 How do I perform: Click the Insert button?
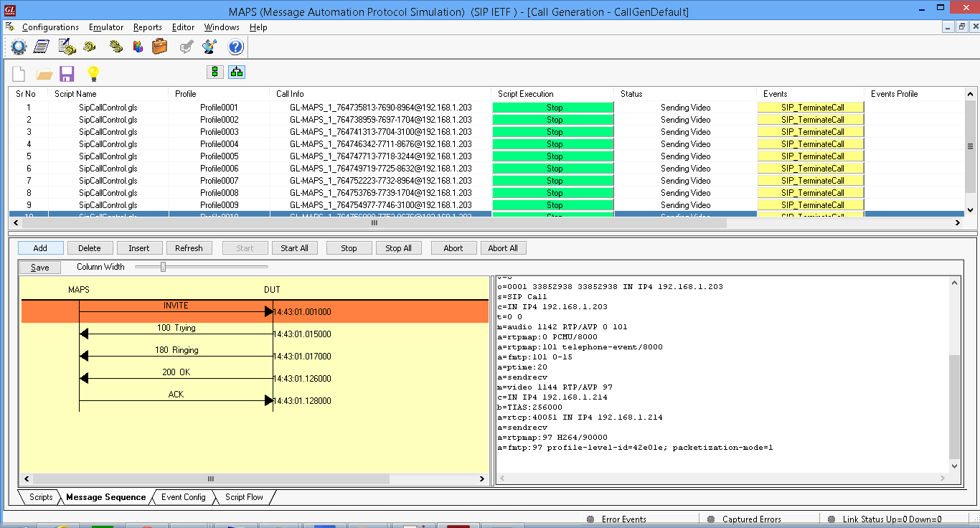[x=139, y=248]
